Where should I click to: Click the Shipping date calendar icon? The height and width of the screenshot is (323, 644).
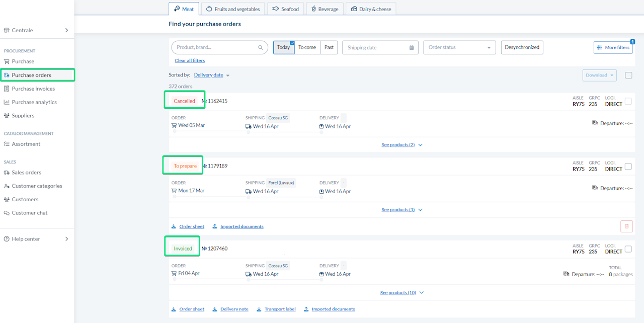412,47
